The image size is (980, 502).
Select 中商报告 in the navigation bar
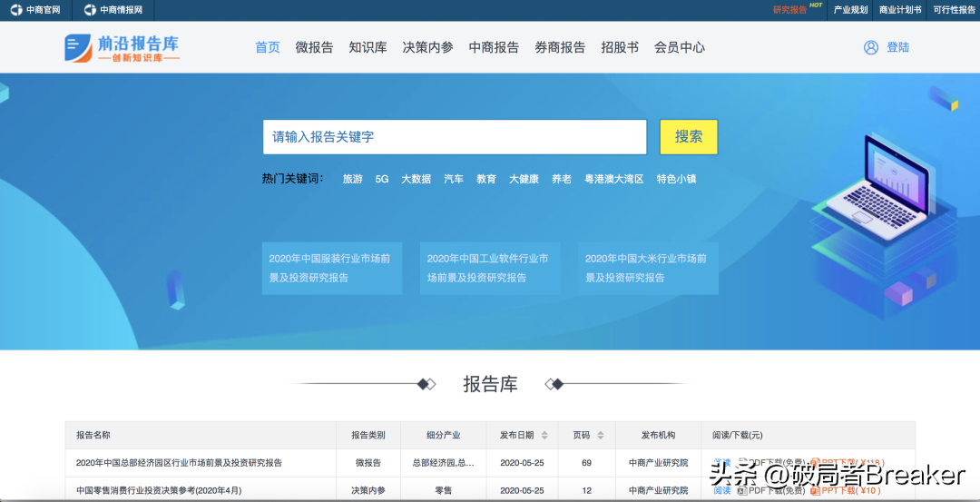click(x=494, y=47)
